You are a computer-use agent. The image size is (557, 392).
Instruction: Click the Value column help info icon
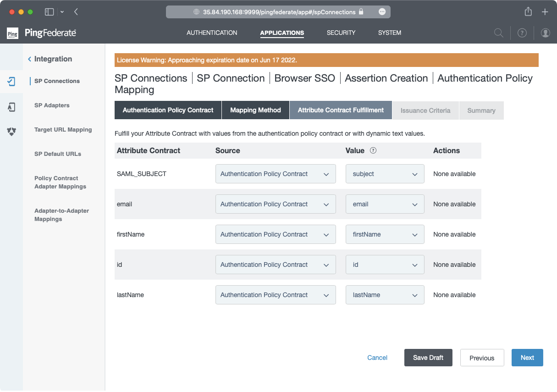(373, 150)
